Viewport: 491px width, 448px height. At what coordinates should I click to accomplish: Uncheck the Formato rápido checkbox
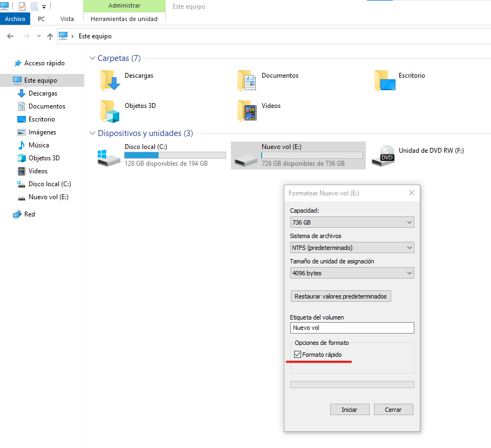tap(297, 355)
